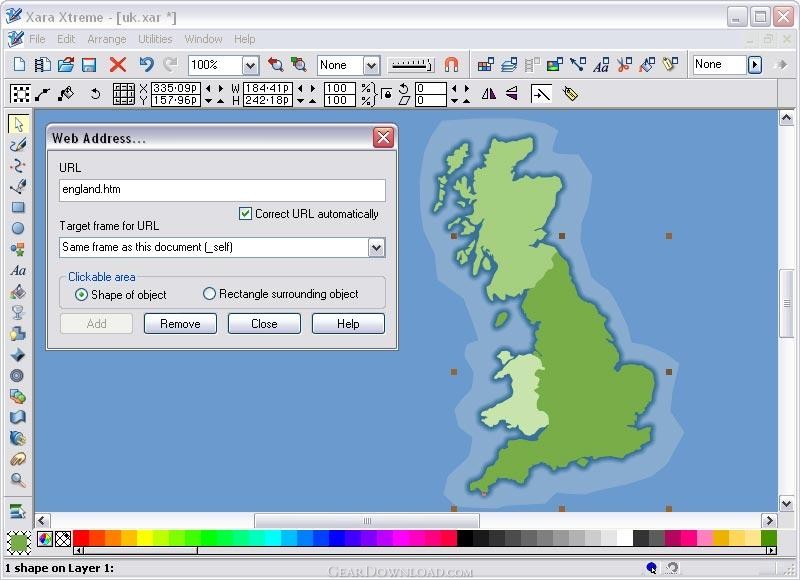Select the Fill tool
The image size is (800, 580).
coord(18,292)
